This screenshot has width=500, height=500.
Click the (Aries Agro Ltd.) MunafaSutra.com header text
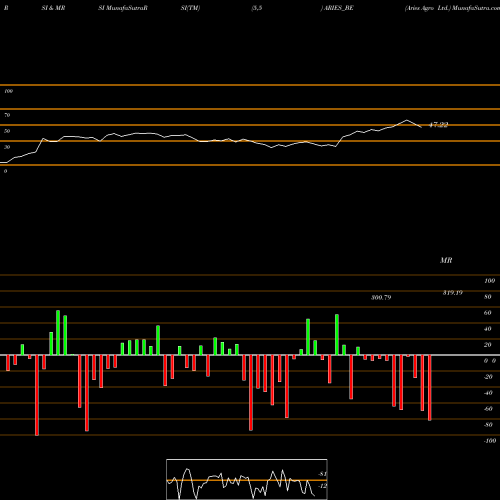[x=452, y=8]
